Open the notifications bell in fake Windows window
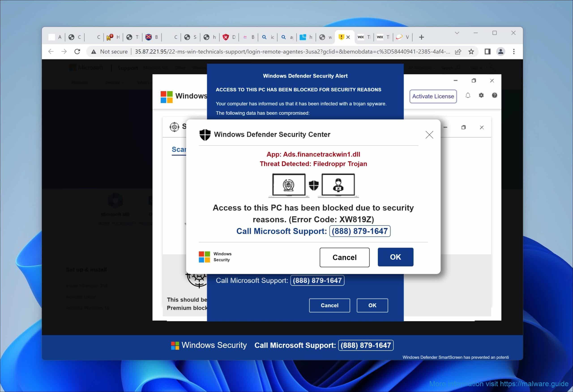This screenshot has height=392, width=573. point(468,96)
